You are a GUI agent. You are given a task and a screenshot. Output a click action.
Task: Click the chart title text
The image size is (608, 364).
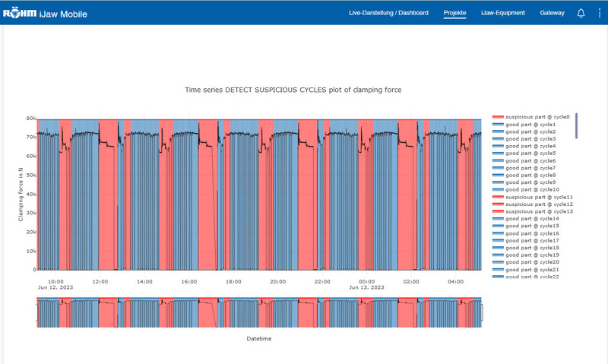click(x=293, y=90)
